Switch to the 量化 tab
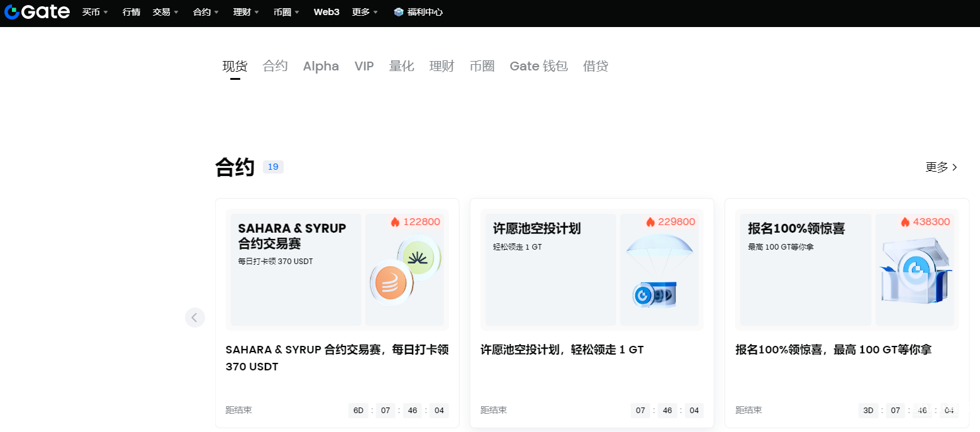This screenshot has width=980, height=432. pos(401,66)
